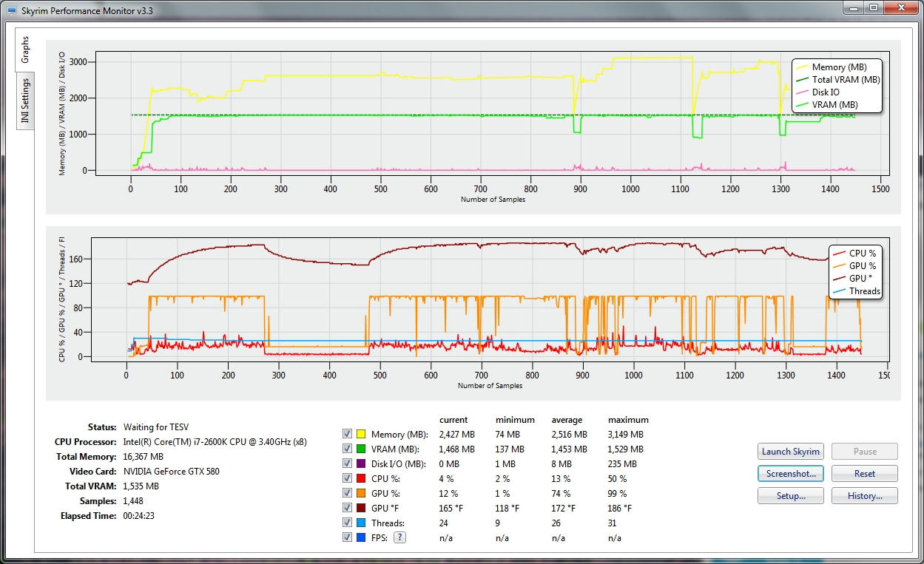Viewport: 924px width, 564px height.
Task: Toggle the CPU % checkbox
Action: tap(347, 478)
